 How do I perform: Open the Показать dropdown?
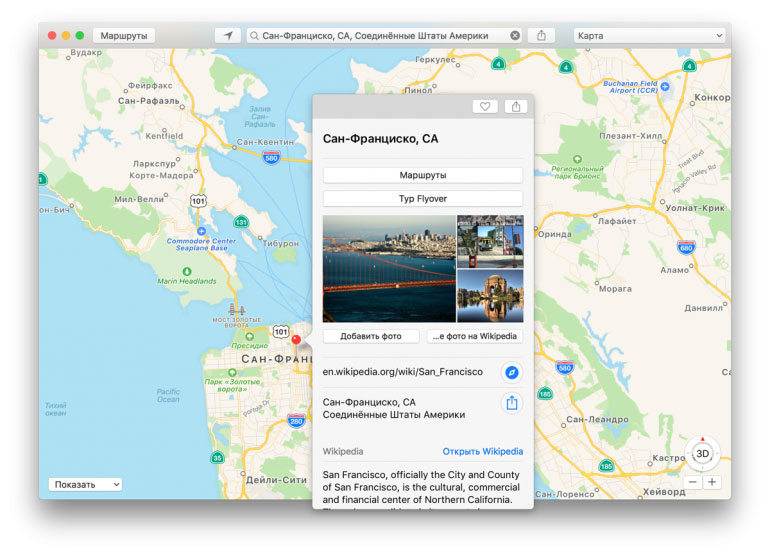85,484
